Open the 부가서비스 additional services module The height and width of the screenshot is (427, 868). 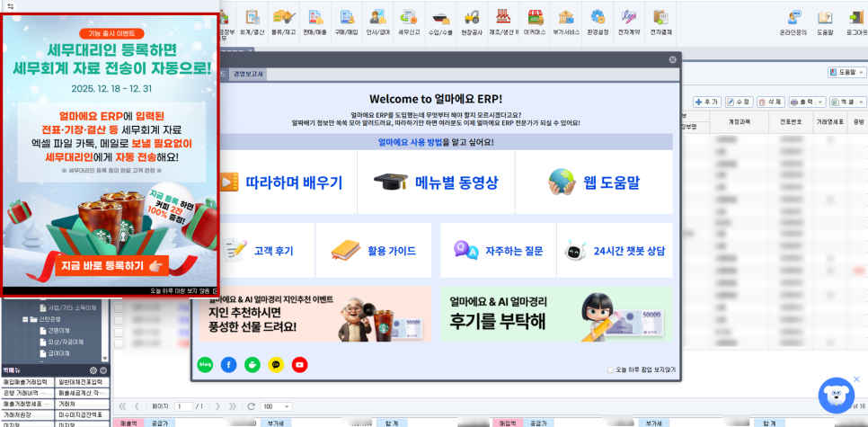click(566, 22)
